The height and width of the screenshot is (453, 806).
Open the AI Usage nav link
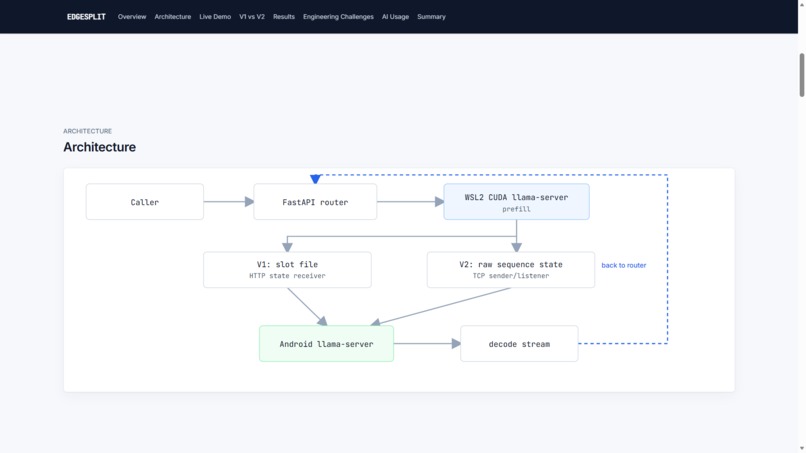tap(395, 17)
